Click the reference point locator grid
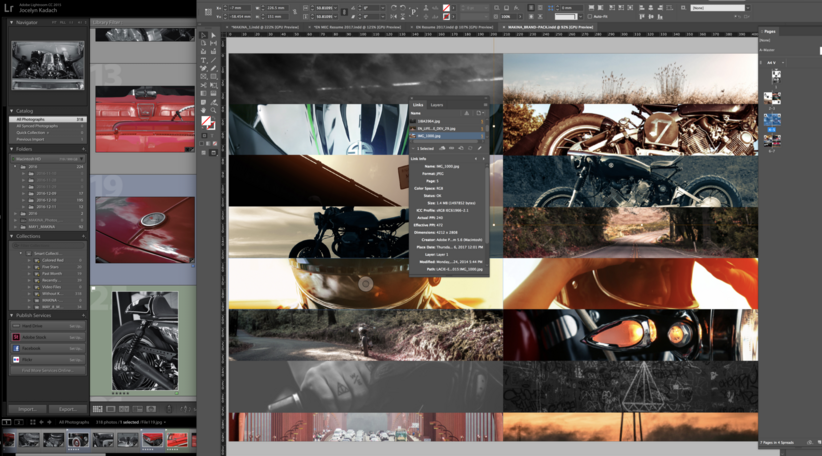 pyautogui.click(x=208, y=12)
